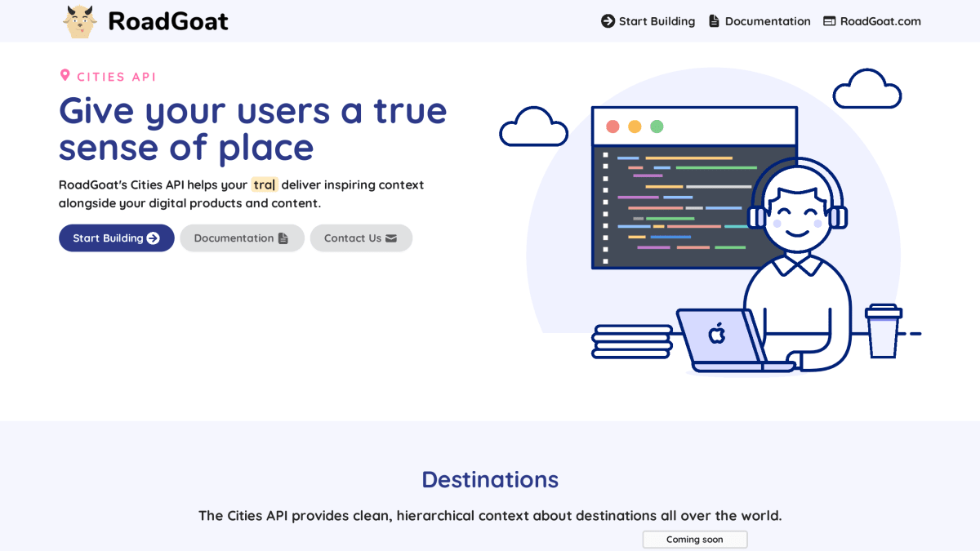Click the RoadGoat goat logo

click(80, 21)
